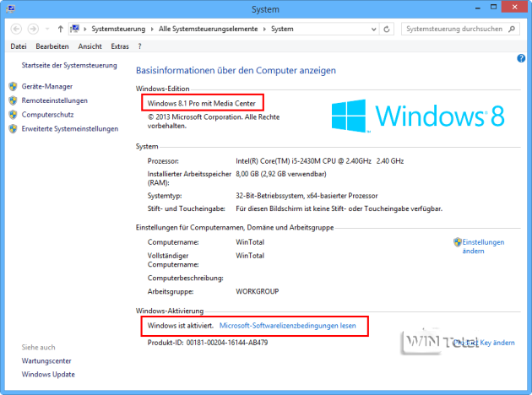Select Alle Systemsteuerungselemente breadcrumb
This screenshot has width=532, height=395.
209,30
